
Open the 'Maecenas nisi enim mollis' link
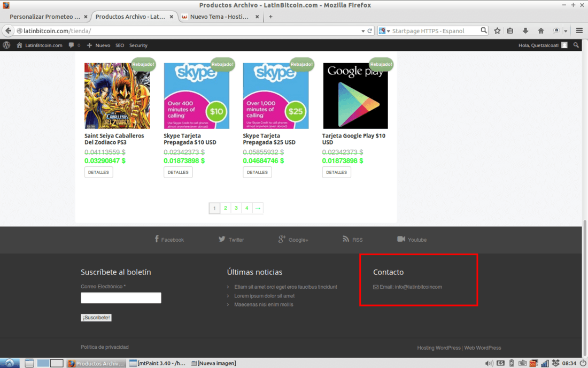click(x=264, y=304)
